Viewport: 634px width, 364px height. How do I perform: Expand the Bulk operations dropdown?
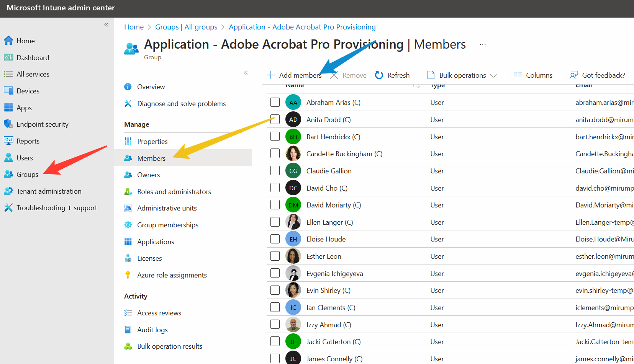click(x=462, y=75)
